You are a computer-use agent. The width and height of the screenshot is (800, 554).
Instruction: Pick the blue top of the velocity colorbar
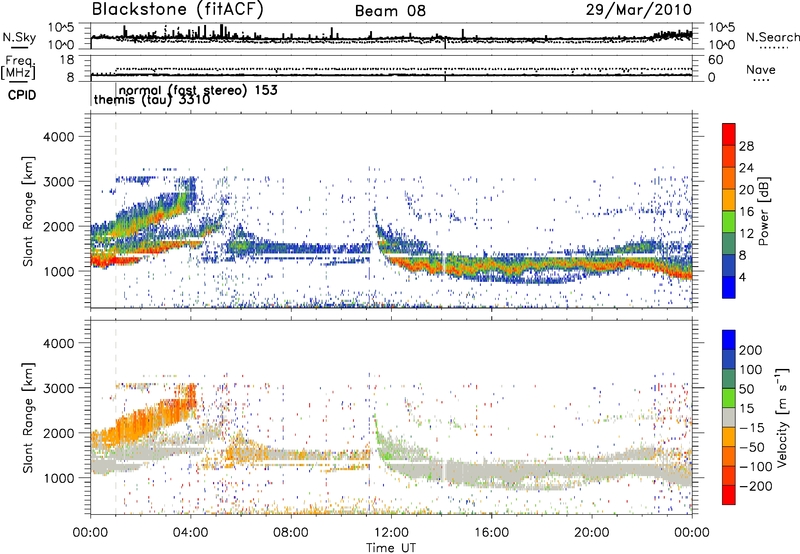729,340
